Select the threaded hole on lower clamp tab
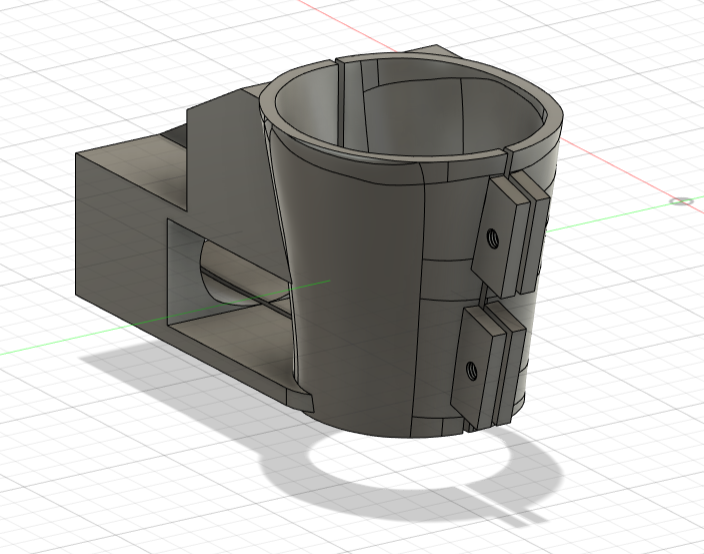704x554 pixels. click(x=471, y=371)
